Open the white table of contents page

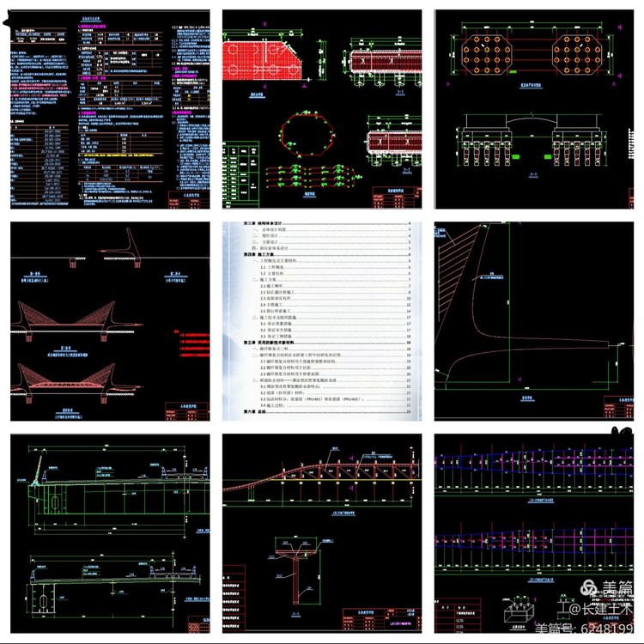[x=321, y=321]
